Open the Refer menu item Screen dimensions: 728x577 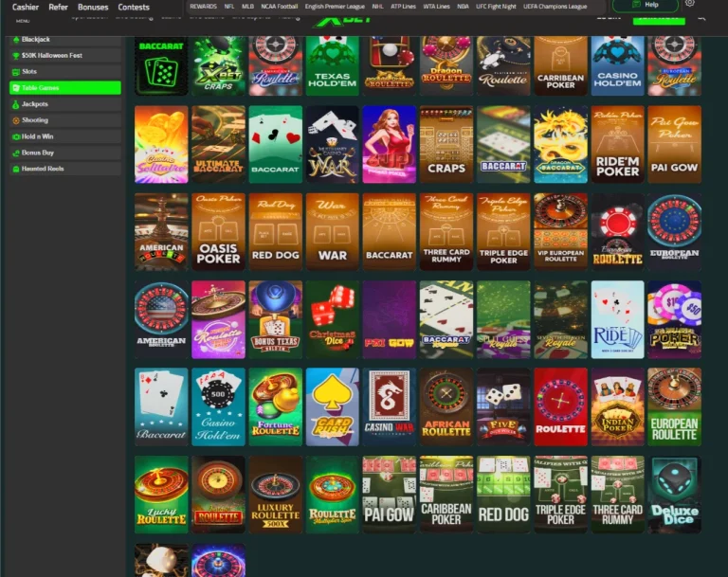pos(58,7)
